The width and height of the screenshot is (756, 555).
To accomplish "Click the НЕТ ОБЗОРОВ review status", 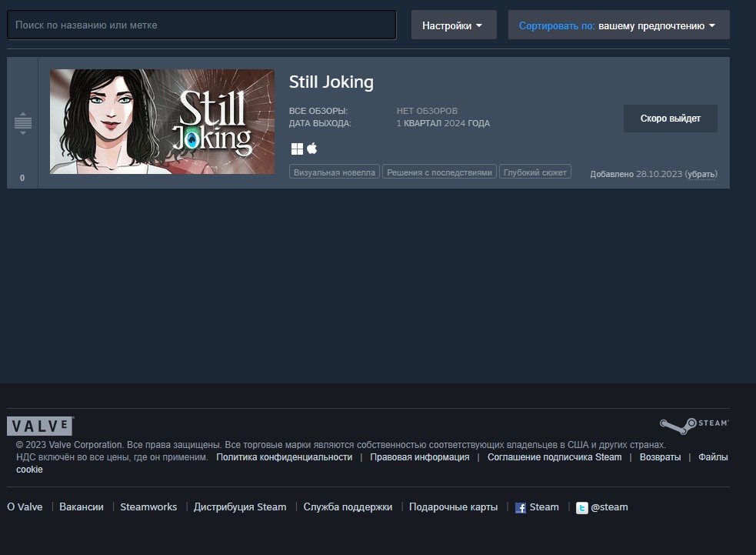I will (x=427, y=111).
